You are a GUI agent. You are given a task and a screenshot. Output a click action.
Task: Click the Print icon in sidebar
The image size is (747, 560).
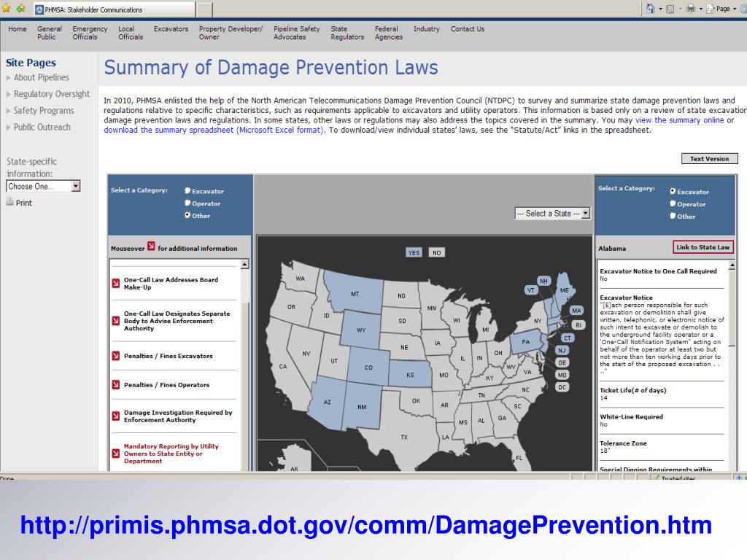tap(9, 202)
